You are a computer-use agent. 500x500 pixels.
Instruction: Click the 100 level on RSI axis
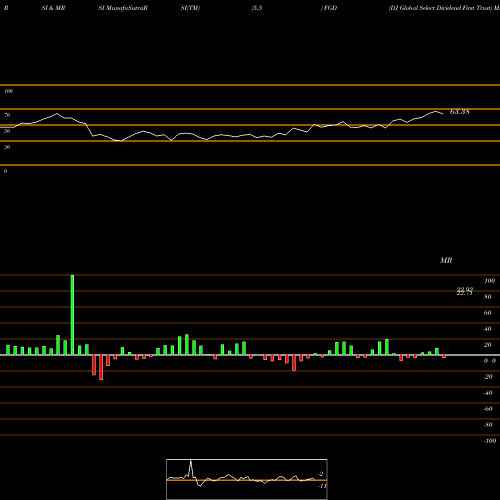pos(8,91)
